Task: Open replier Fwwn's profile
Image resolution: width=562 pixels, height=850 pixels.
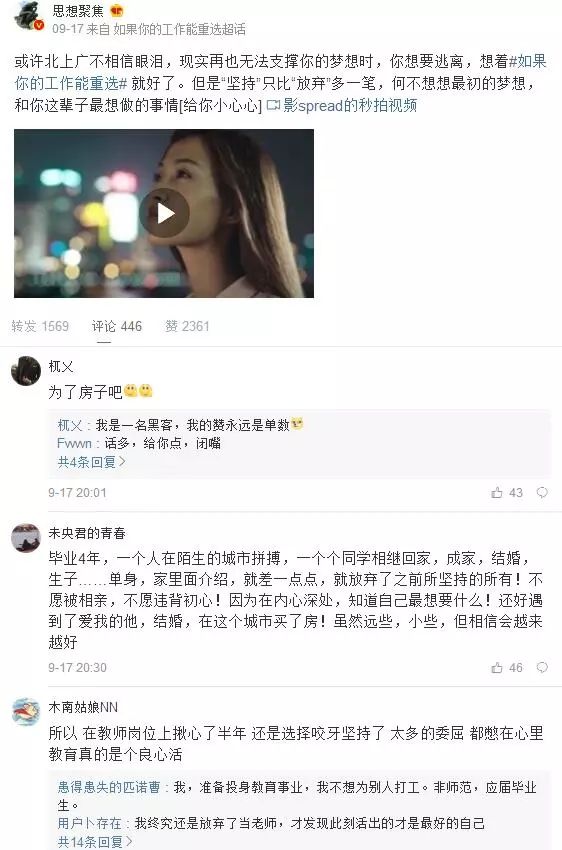Action: click(74, 443)
